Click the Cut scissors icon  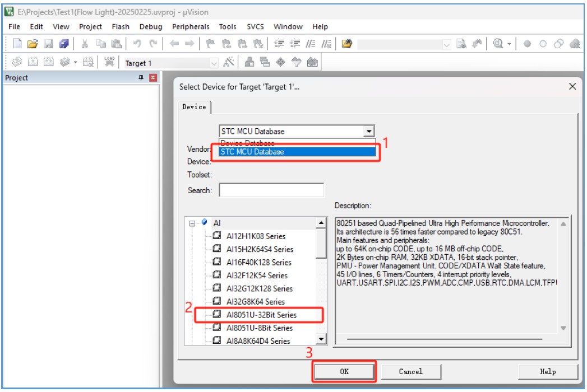85,44
